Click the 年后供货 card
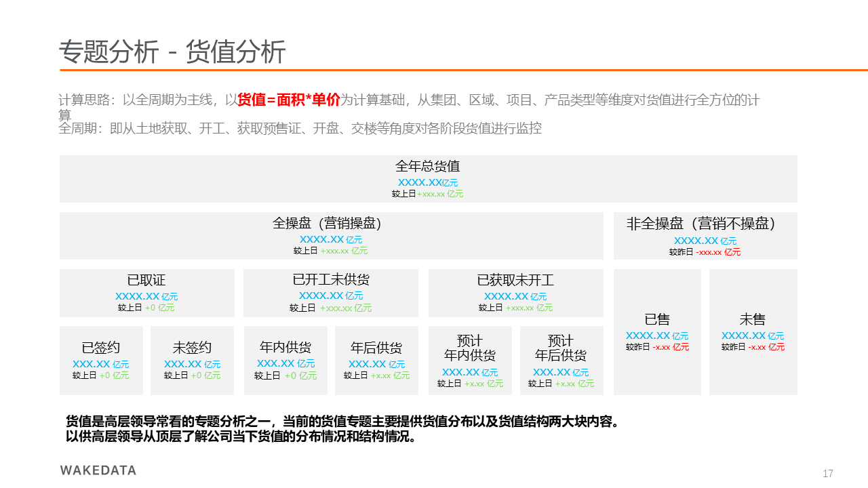This screenshot has width=868, height=488. [x=376, y=361]
